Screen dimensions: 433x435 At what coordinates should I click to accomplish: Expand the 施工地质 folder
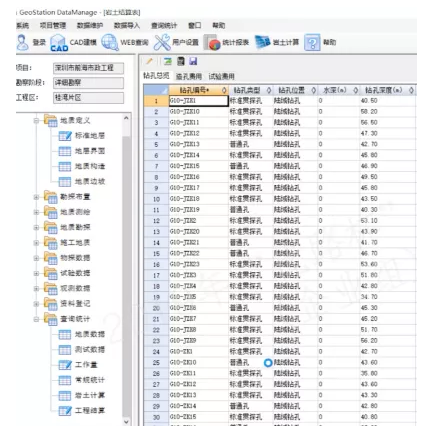pos(36,243)
